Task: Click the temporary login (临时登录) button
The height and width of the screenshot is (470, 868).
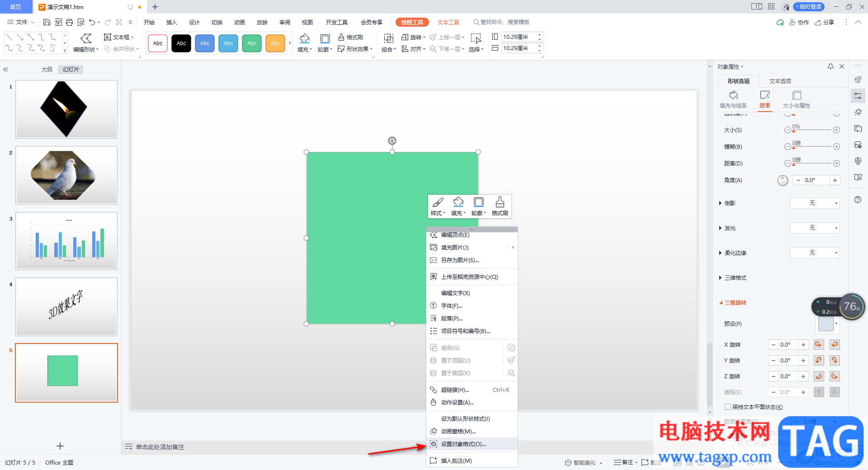Action: coord(809,6)
